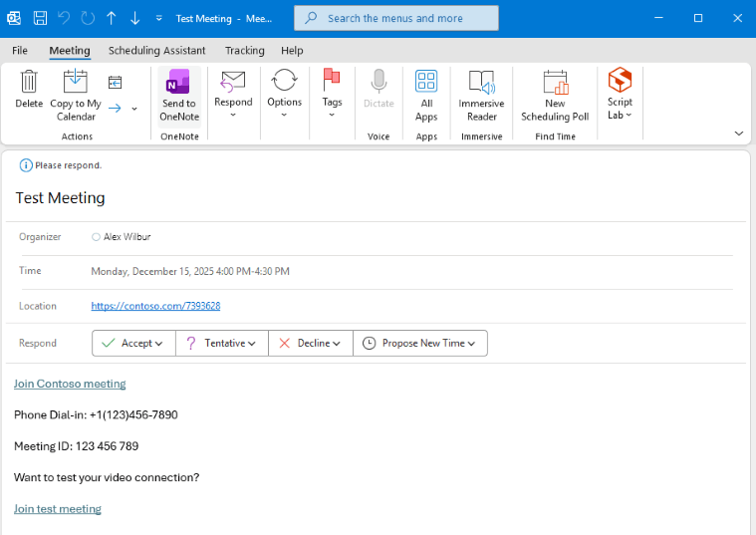Click the Join Contoso meeting link
Screen dimensions: 756x535
click(x=70, y=384)
